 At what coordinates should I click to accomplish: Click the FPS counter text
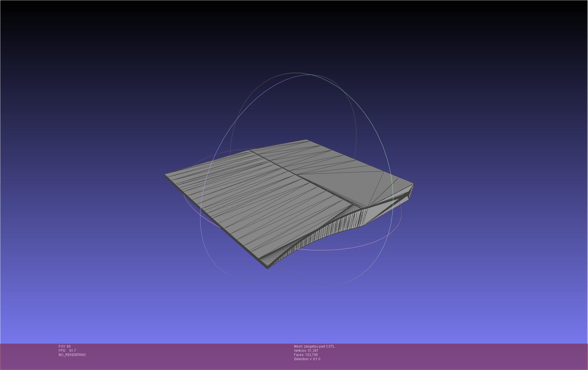(67, 351)
